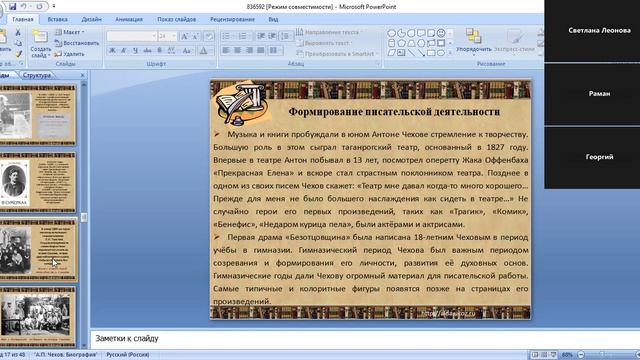Open the Рецензирование ribbon tab
640x360 pixels.
click(x=232, y=19)
